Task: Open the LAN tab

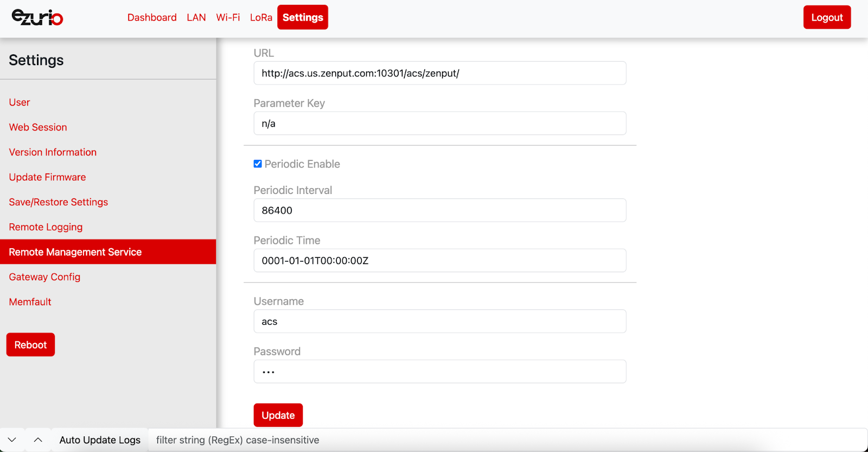Action: pyautogui.click(x=196, y=17)
